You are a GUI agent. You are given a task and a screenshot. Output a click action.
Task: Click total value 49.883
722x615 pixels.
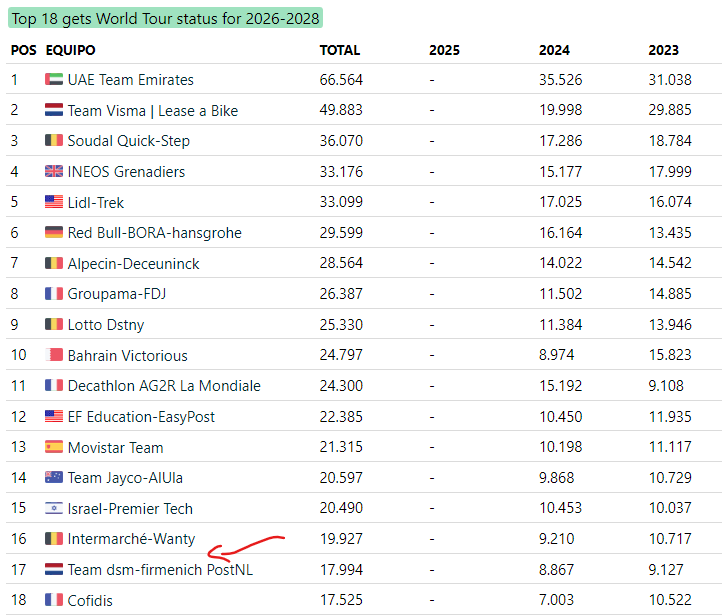click(x=341, y=110)
